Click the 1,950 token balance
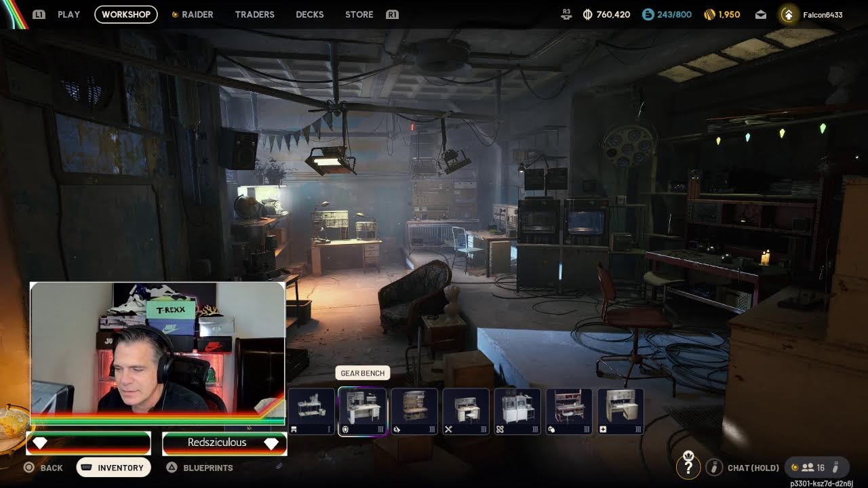 [x=729, y=14]
